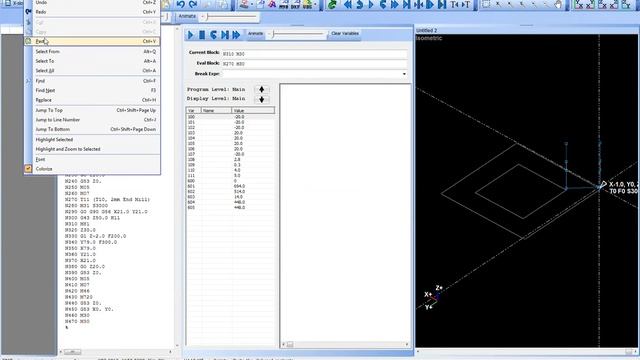640x360 pixels.
Task: Choose Select All in the menu
Action: click(91, 71)
